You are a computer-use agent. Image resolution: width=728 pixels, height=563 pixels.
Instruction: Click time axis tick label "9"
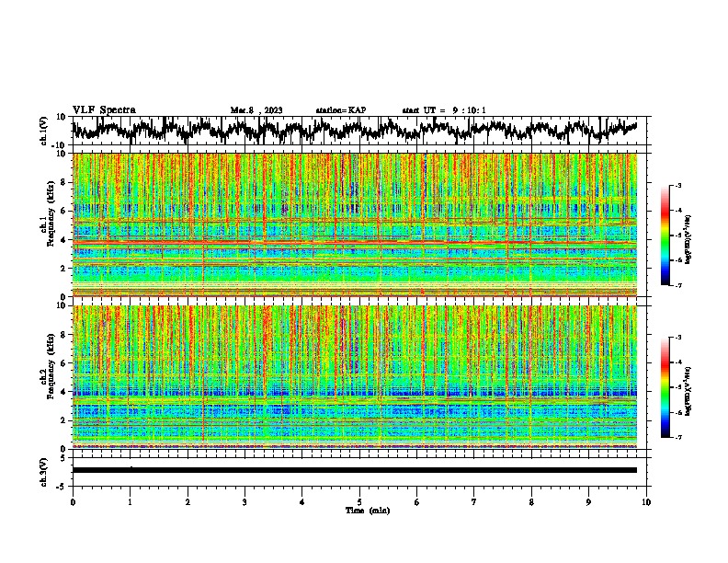pyautogui.click(x=588, y=502)
